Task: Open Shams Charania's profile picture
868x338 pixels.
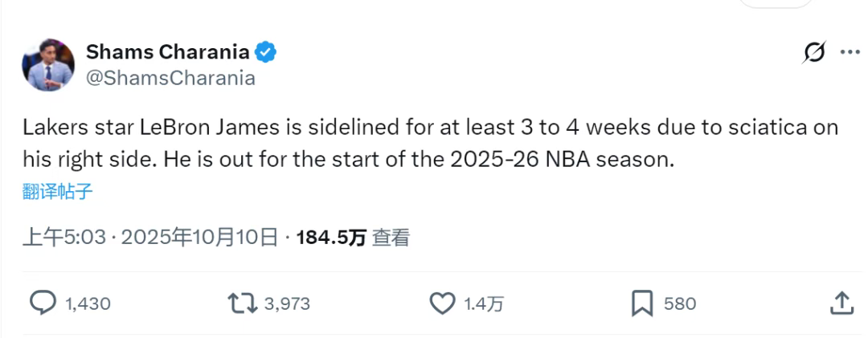Action: 48,64
